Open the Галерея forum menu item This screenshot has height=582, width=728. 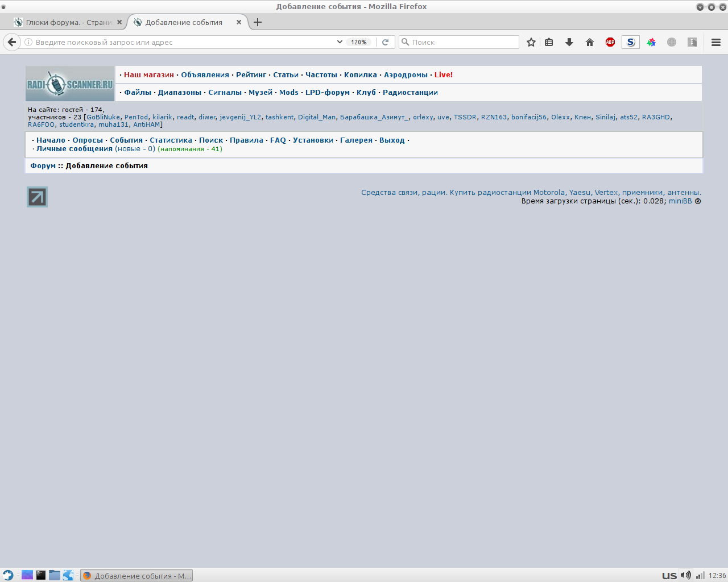click(356, 140)
